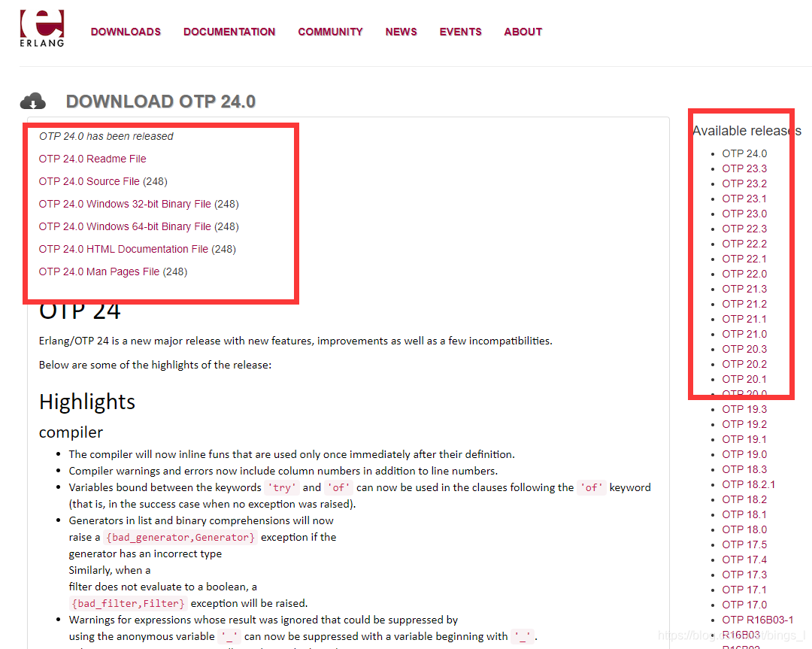Select release OTP 22.1
Image resolution: width=812 pixels, height=649 pixels.
tap(744, 259)
